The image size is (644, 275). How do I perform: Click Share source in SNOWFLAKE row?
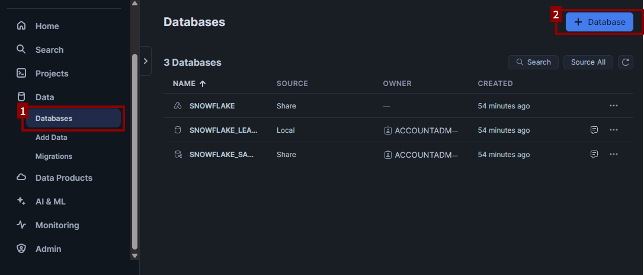(286, 106)
